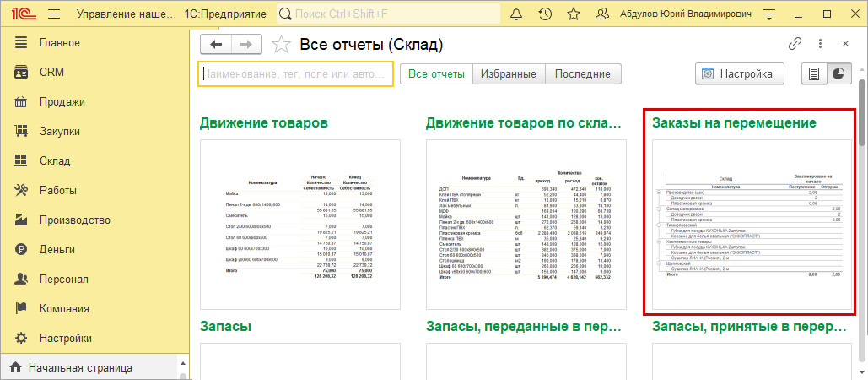Open Заказы на перемещение report link
The height and width of the screenshot is (380, 868).
coord(734,123)
